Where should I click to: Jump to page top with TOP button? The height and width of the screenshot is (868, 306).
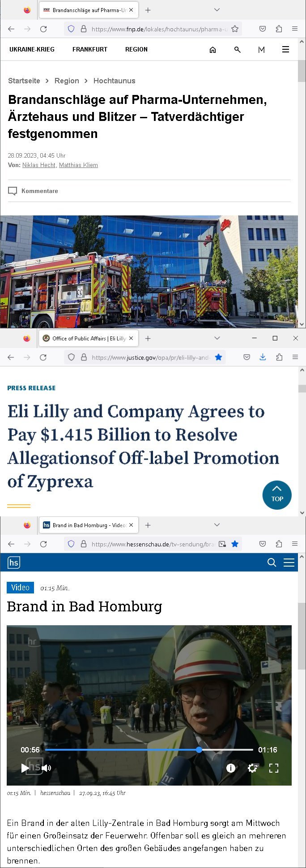(277, 495)
